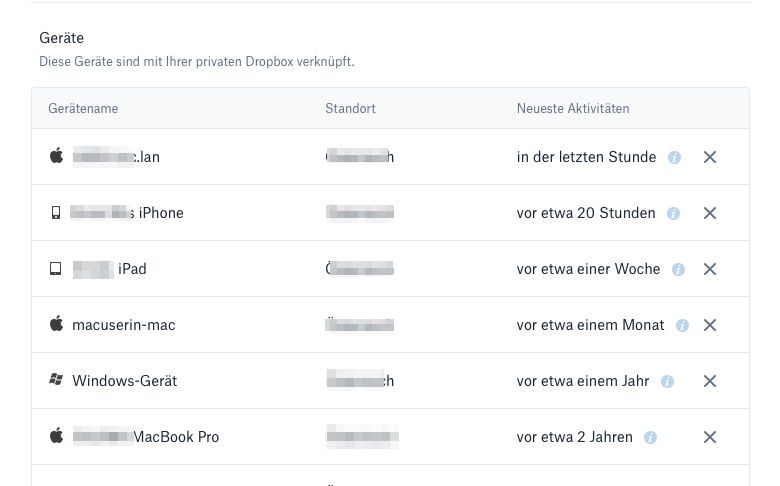The height and width of the screenshot is (486, 780).
Task: Click the Windows logo icon for Windows-Gerät
Action: 56,381
